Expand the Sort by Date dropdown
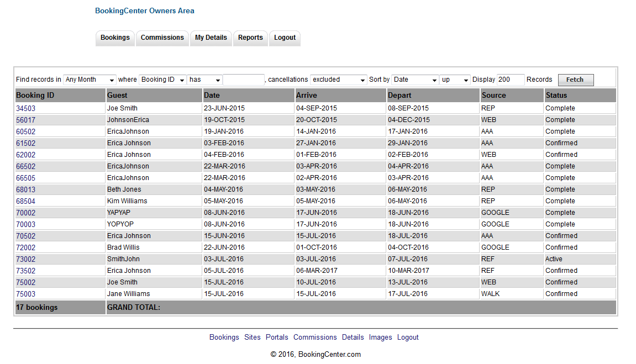Viewport: 636px width, 364px height. (415, 80)
